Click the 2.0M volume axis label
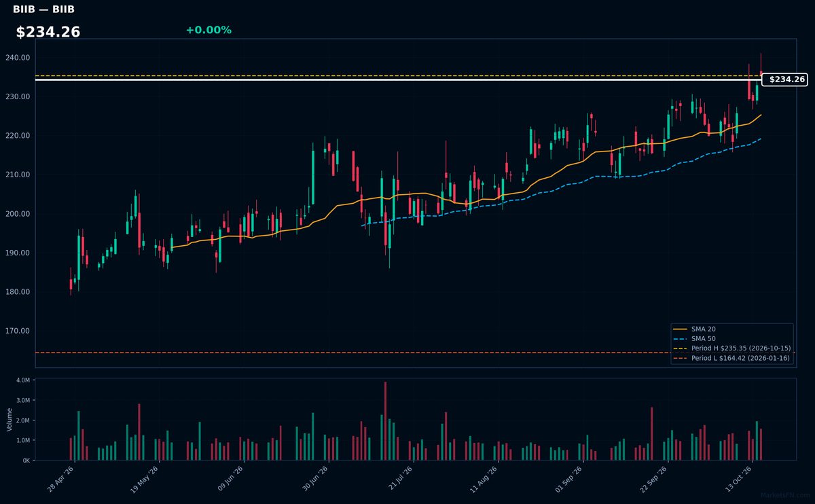Screen dimensions: 815x504 click(x=23, y=421)
